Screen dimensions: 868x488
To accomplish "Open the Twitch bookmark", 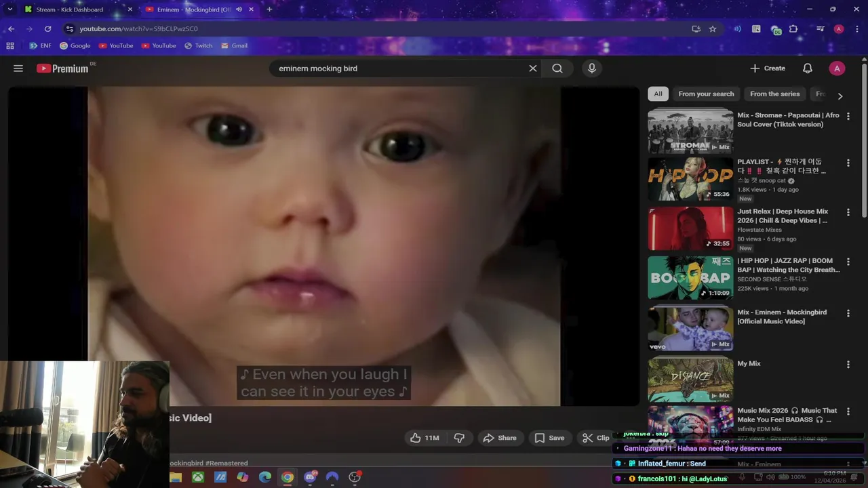I will 198,46.
